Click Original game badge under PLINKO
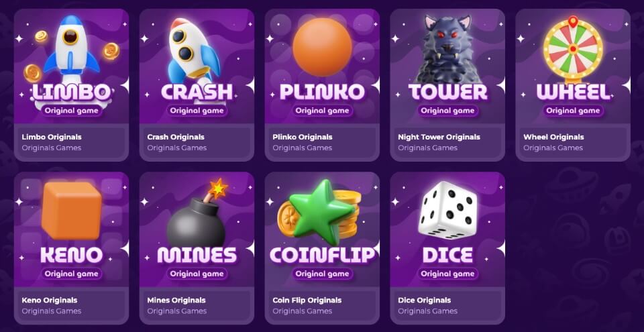Screen dimensions: 644x332 pyautogui.click(x=323, y=111)
